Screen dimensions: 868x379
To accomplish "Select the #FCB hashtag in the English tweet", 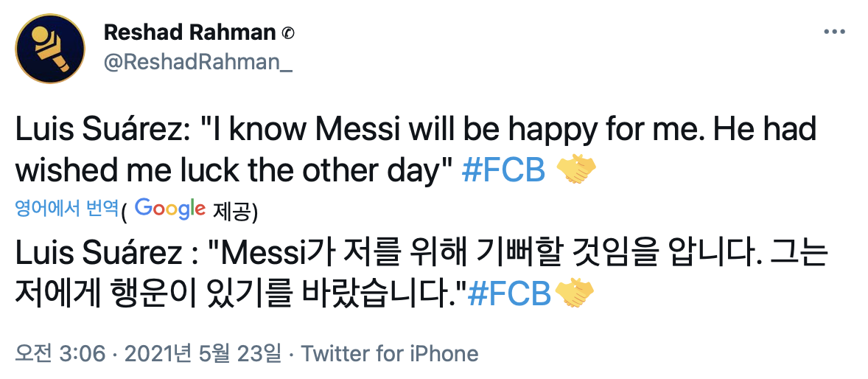I will 503,170.
